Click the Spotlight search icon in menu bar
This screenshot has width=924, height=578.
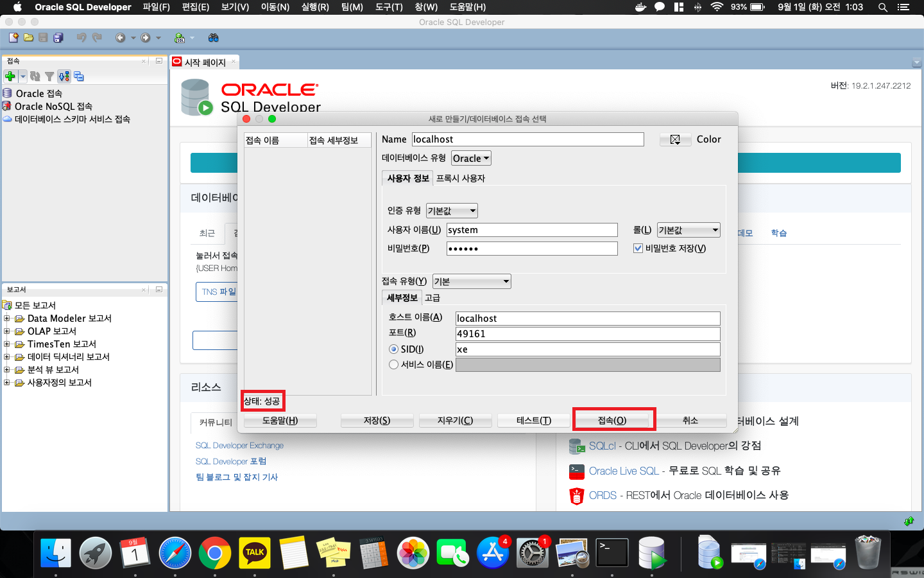(x=883, y=7)
